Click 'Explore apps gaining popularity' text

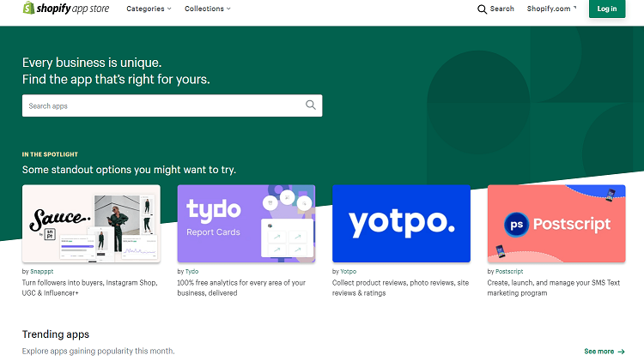pyautogui.click(x=98, y=352)
